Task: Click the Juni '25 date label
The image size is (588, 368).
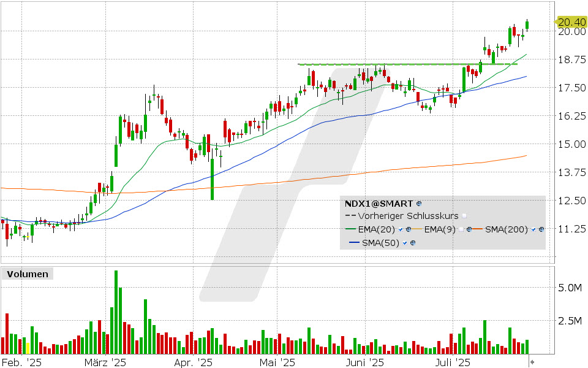Action: (x=365, y=362)
